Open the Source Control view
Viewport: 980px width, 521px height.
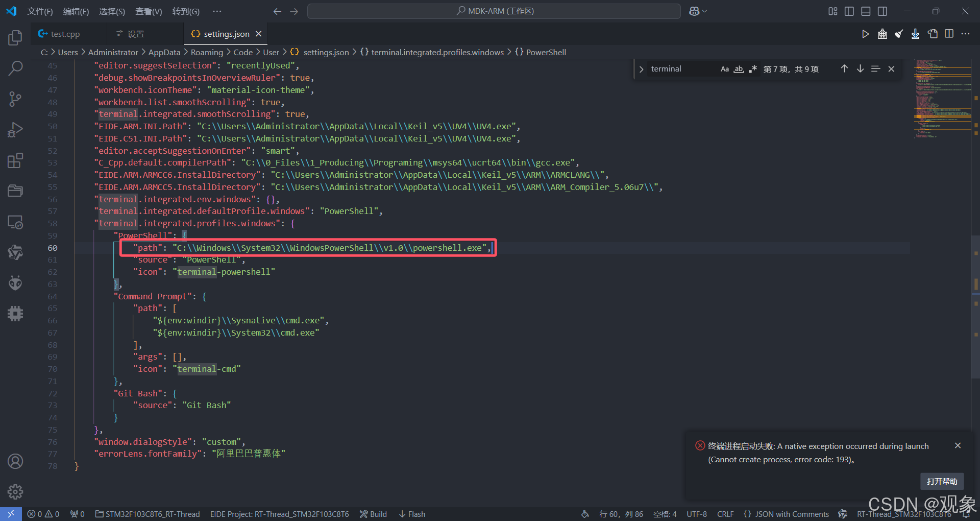(x=15, y=99)
